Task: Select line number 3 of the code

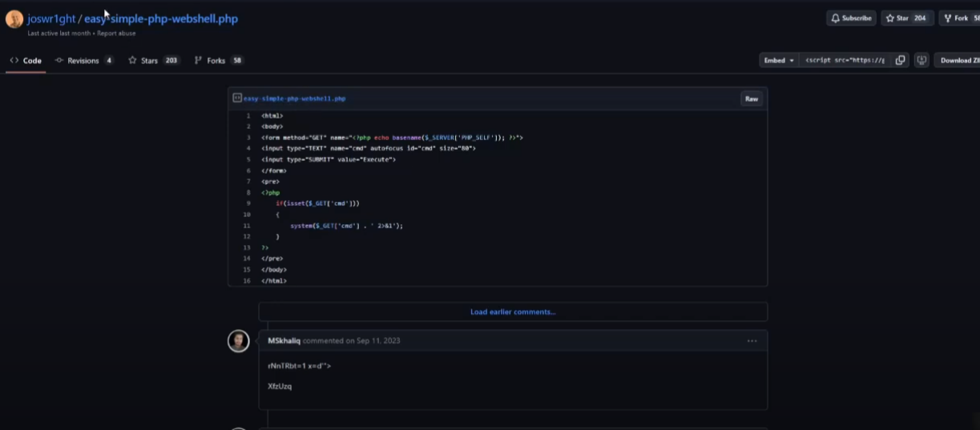Action: point(248,138)
